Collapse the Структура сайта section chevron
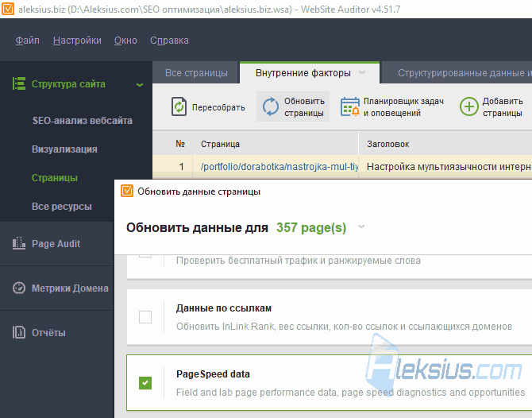Screen dimensions: 532x418 (140, 84)
